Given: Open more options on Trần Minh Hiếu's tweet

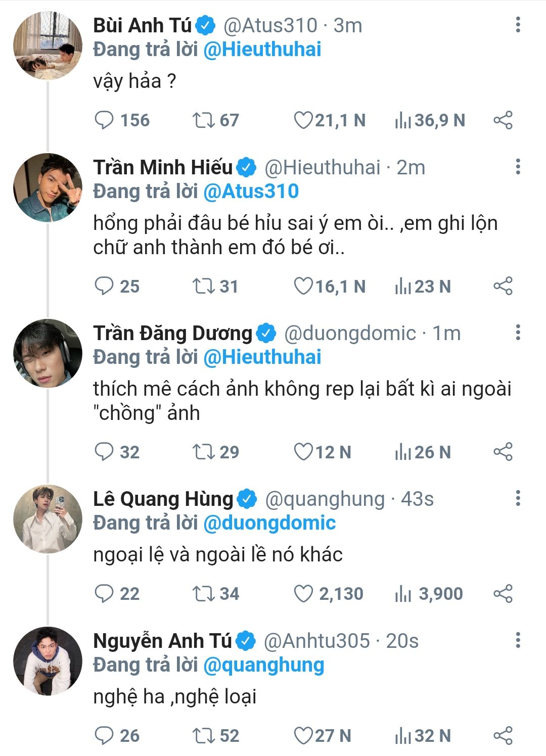Looking at the screenshot, I should click(518, 167).
